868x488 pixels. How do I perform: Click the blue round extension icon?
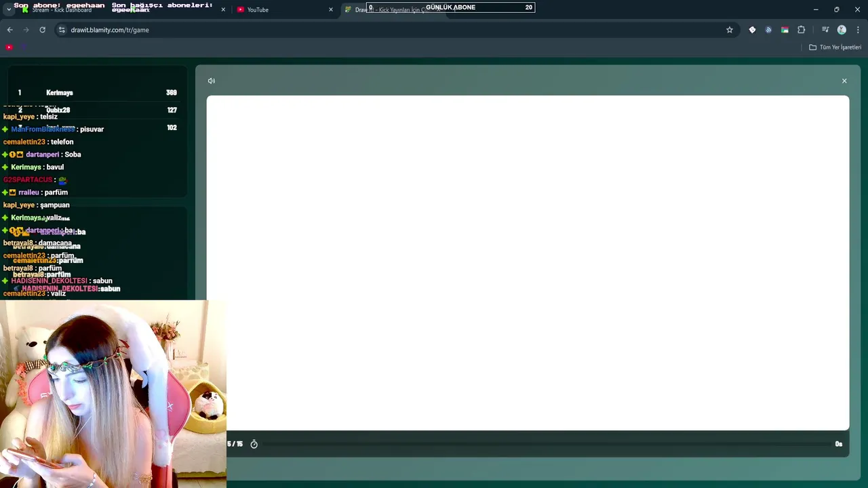click(x=768, y=30)
